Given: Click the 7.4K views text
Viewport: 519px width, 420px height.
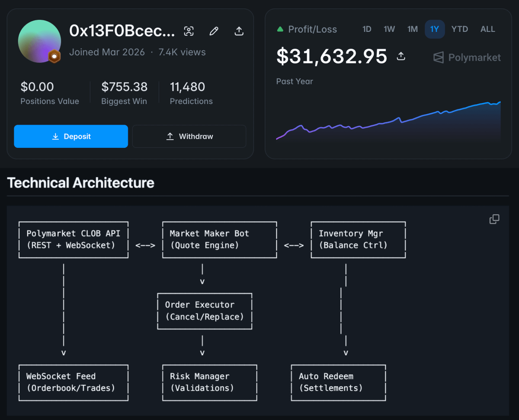Looking at the screenshot, I should [182, 52].
